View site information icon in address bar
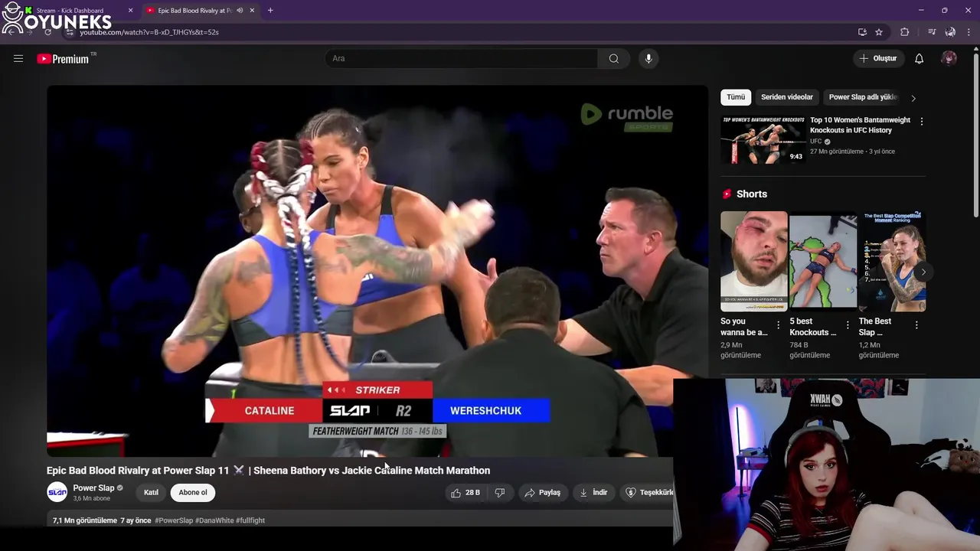 coord(70,32)
